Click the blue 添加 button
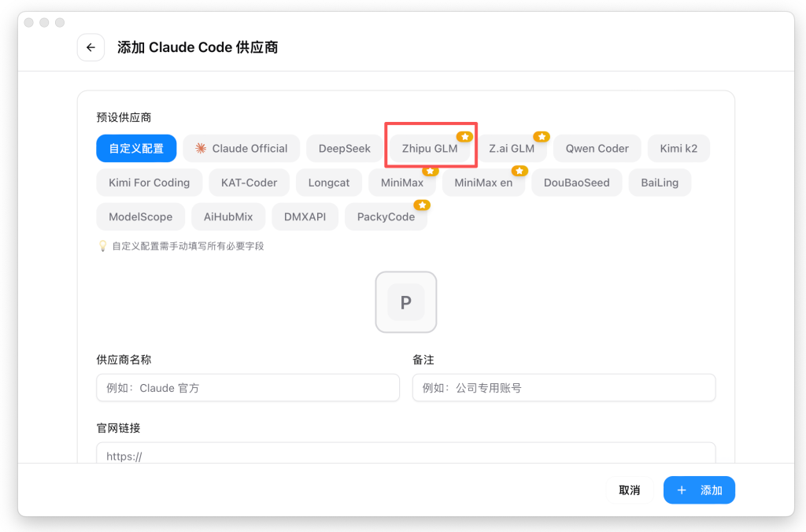806x532 pixels. [x=699, y=490]
